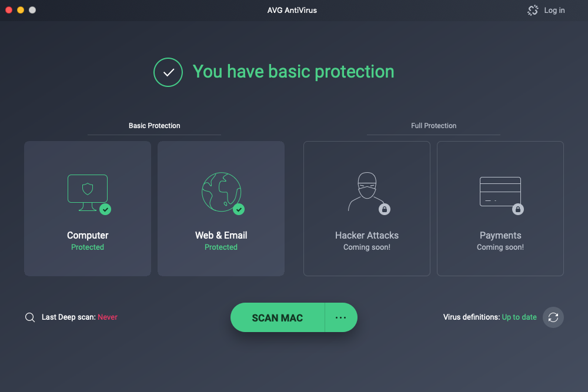Image resolution: width=588 pixels, height=392 pixels.
Task: Click the lock badge on Hacker Attacks
Action: pos(385,209)
